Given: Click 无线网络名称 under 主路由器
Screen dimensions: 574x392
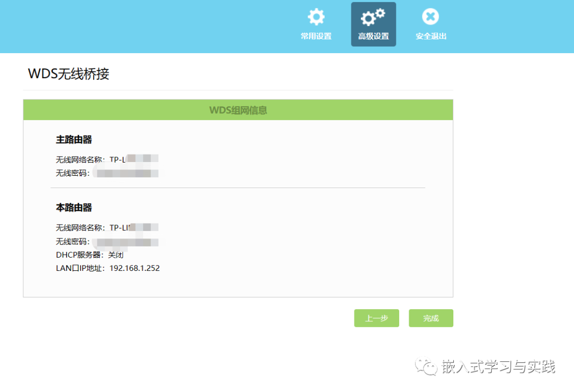Looking at the screenshot, I should 80,159.
